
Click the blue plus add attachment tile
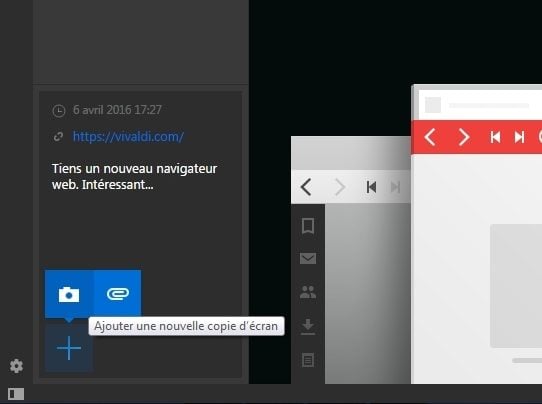tap(69, 348)
